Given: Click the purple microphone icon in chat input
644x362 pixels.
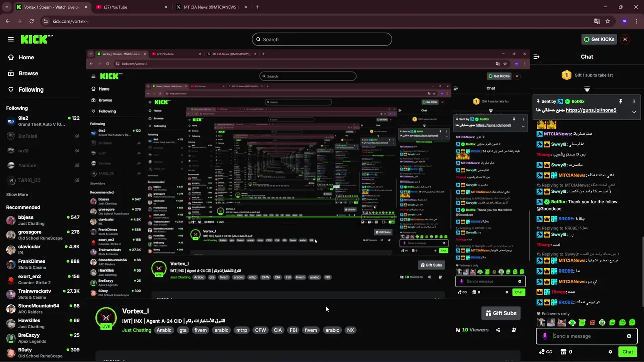Looking at the screenshot, I should coord(545,336).
